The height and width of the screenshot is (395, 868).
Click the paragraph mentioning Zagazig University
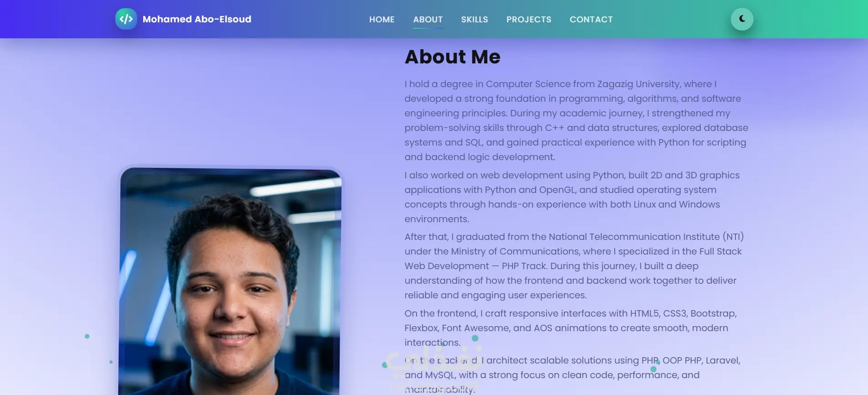(x=576, y=120)
